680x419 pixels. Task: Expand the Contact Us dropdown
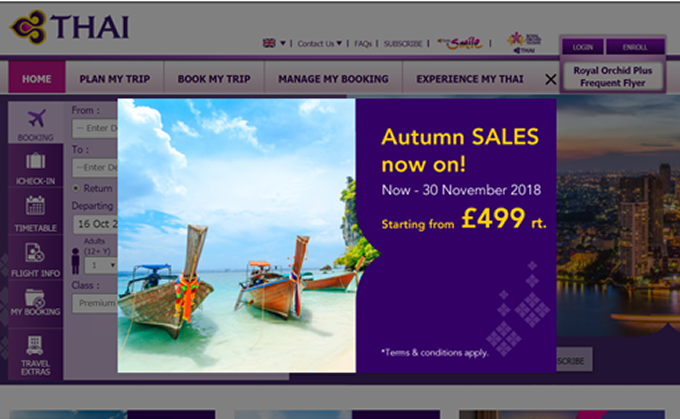point(319,43)
